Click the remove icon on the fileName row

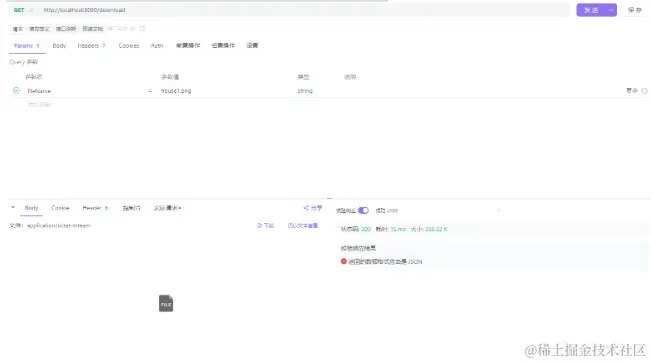[644, 91]
